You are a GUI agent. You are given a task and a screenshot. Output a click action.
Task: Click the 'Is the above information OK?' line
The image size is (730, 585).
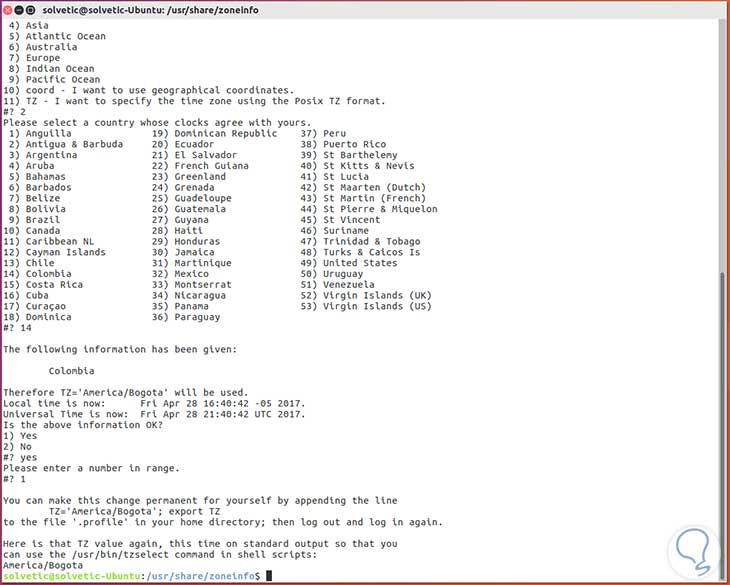[83, 425]
